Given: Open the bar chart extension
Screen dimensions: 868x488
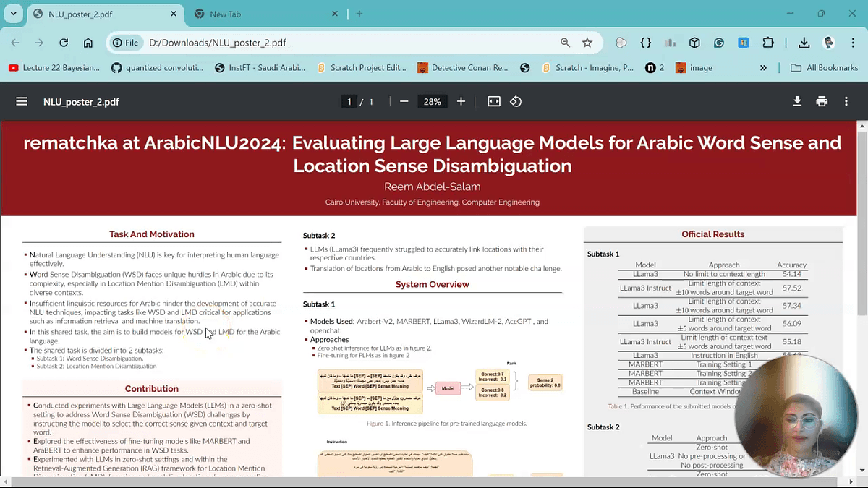Looking at the screenshot, I should pyautogui.click(x=671, y=43).
